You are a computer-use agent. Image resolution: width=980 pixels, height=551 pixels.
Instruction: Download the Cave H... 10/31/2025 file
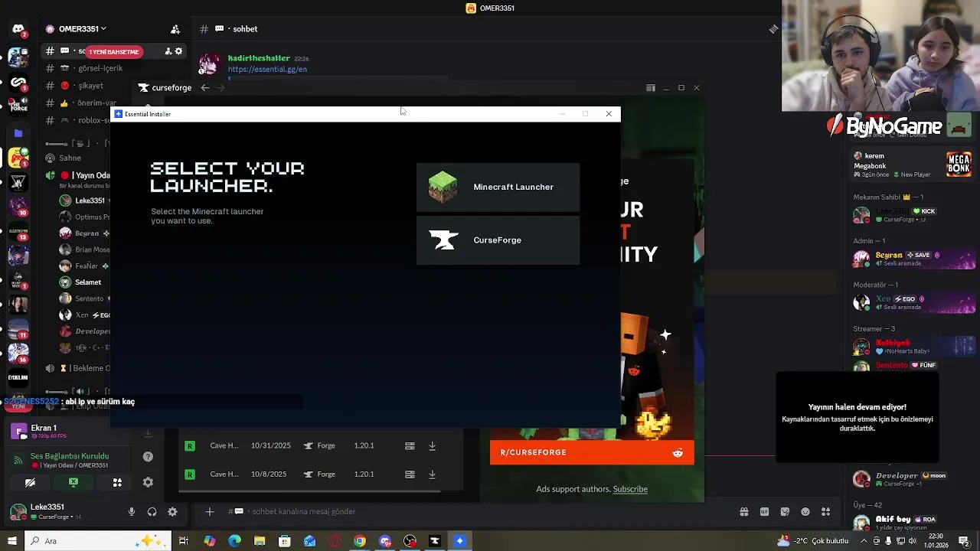(x=432, y=445)
